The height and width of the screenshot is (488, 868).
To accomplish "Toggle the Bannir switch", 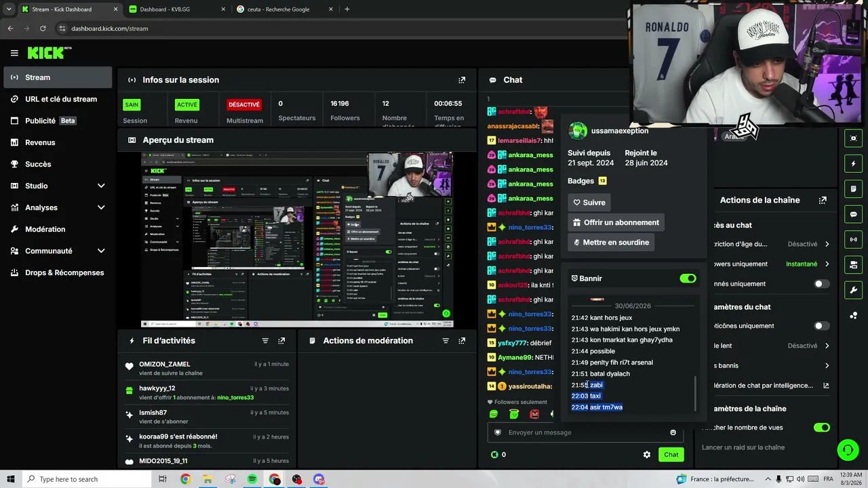I will [688, 279].
